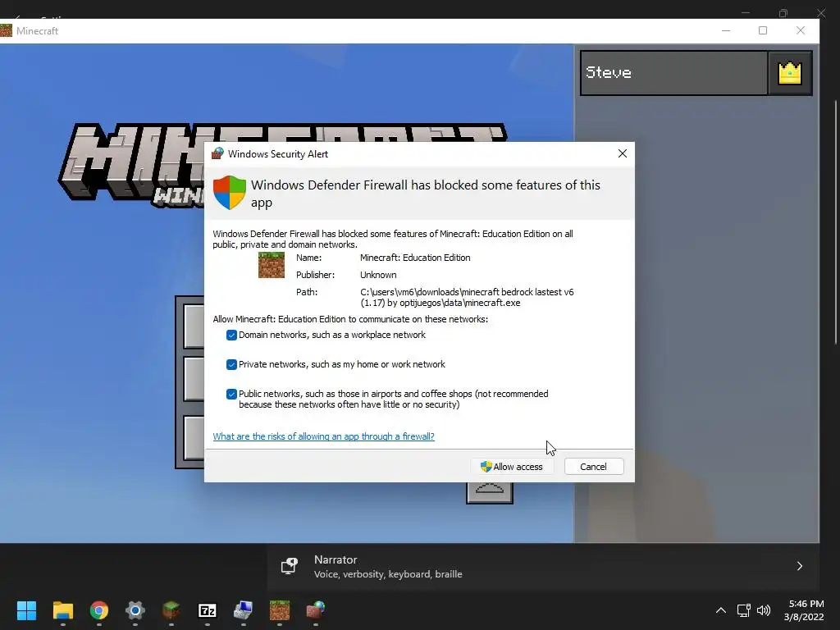Close the Windows Security Alert dialog
The image size is (840, 630).
tap(622, 153)
